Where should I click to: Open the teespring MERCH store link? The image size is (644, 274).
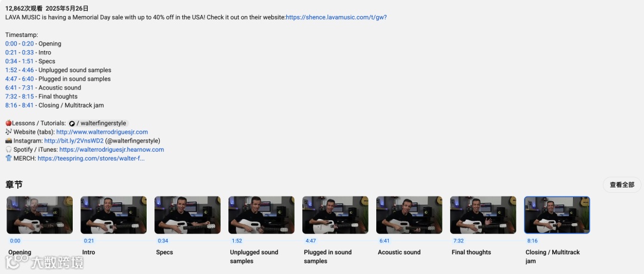coord(91,158)
